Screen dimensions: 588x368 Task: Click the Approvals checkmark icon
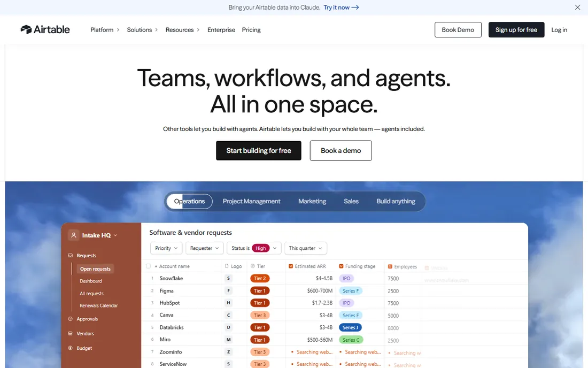click(70, 319)
